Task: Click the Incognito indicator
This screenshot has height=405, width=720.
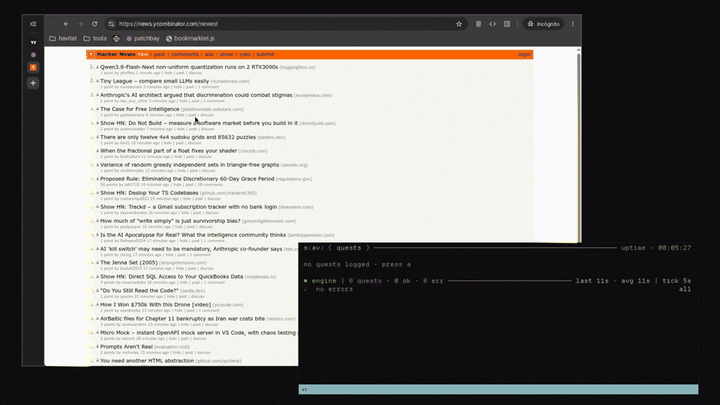Action: point(544,24)
